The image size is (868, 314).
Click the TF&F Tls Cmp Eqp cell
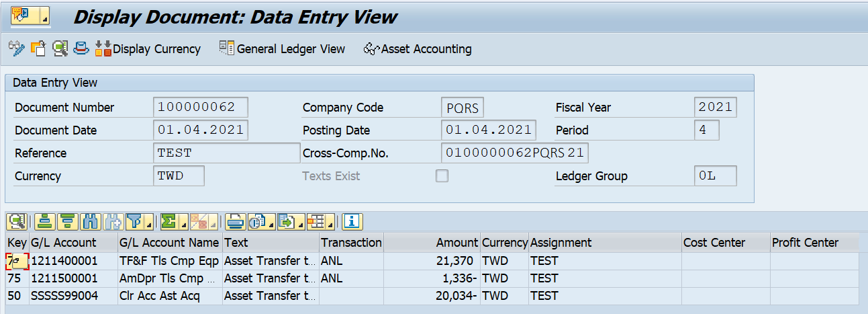tap(170, 261)
